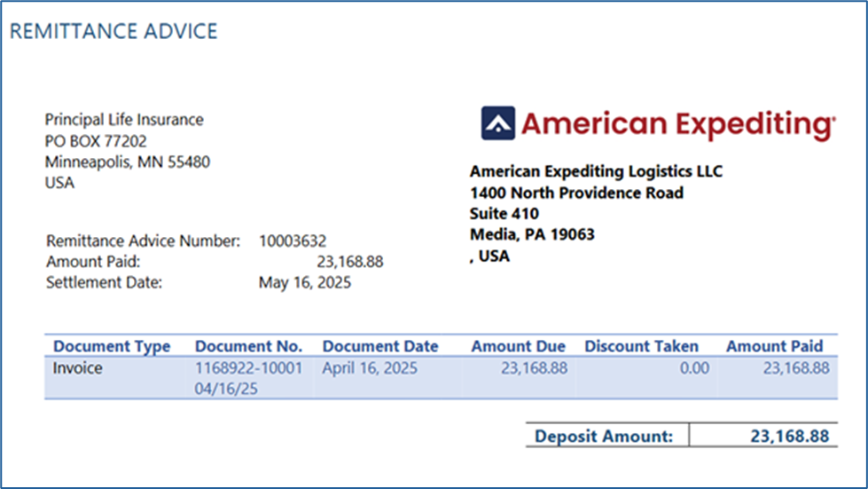The image size is (868, 489).
Task: Select the Document No. column header
Action: pos(248,347)
